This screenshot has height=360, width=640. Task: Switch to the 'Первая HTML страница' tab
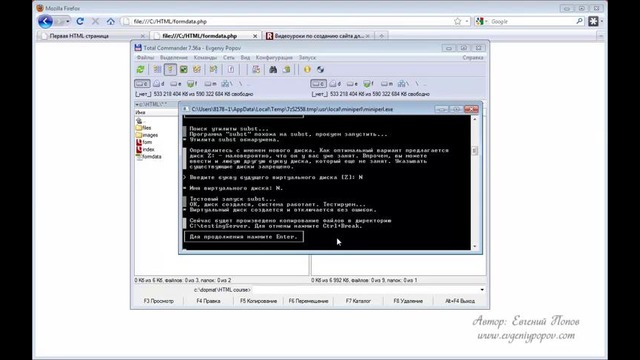point(93,36)
